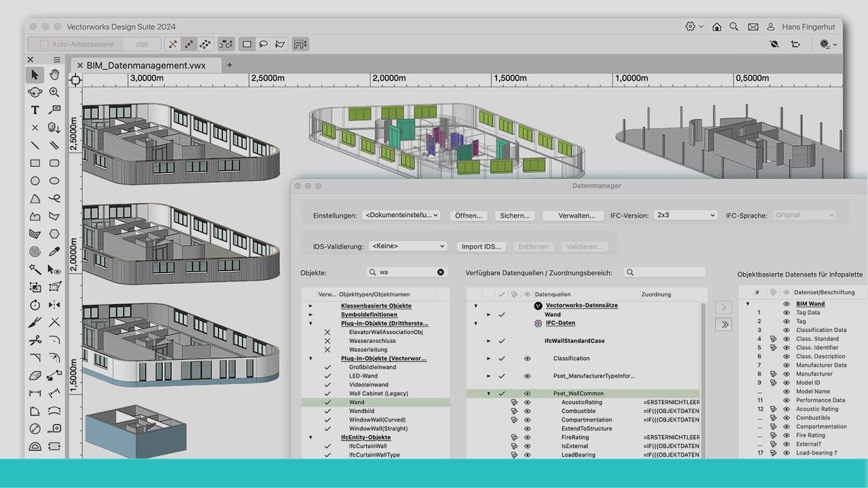Select the arrow Selection tool
This screenshot has width=868, height=488.
coord(35,75)
